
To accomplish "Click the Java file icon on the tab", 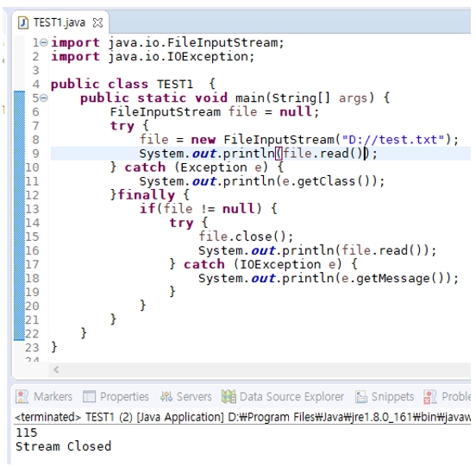I will [23, 22].
